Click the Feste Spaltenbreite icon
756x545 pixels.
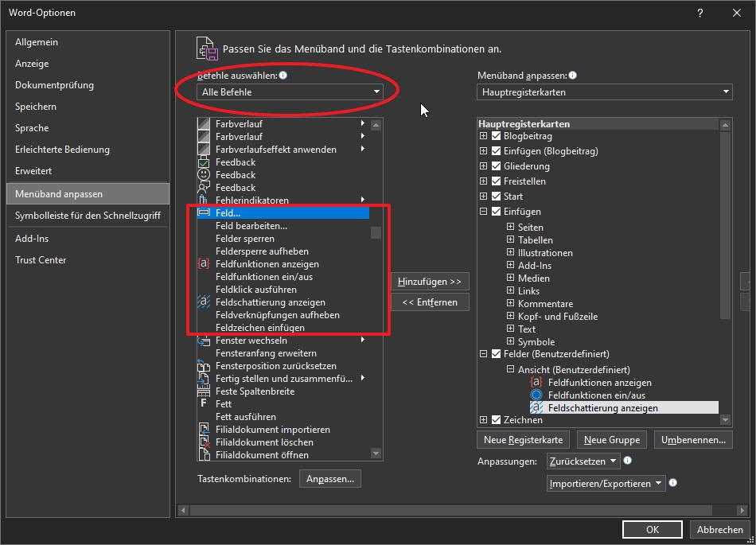pos(204,391)
